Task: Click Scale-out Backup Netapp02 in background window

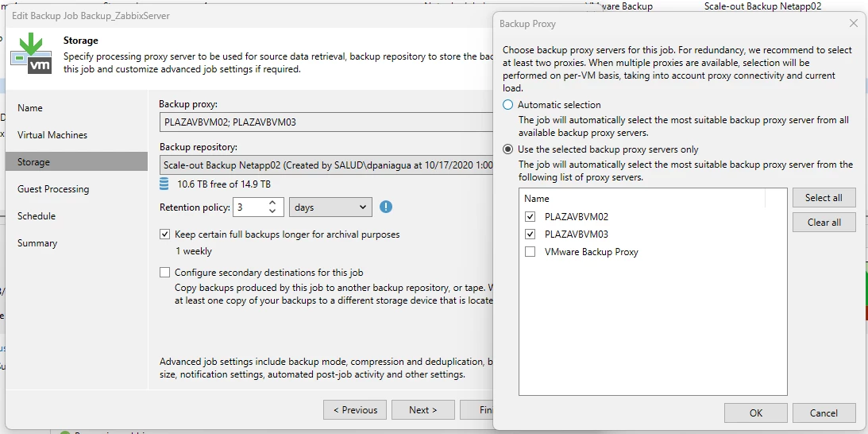Action: 763,6
